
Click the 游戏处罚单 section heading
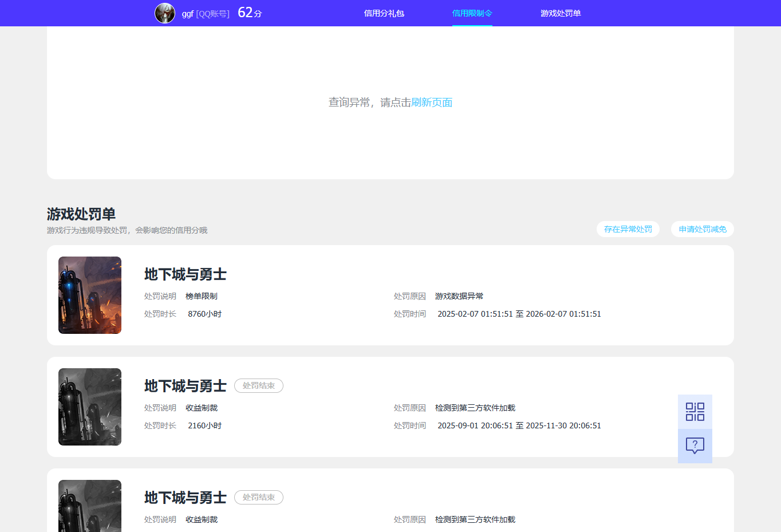pos(81,214)
